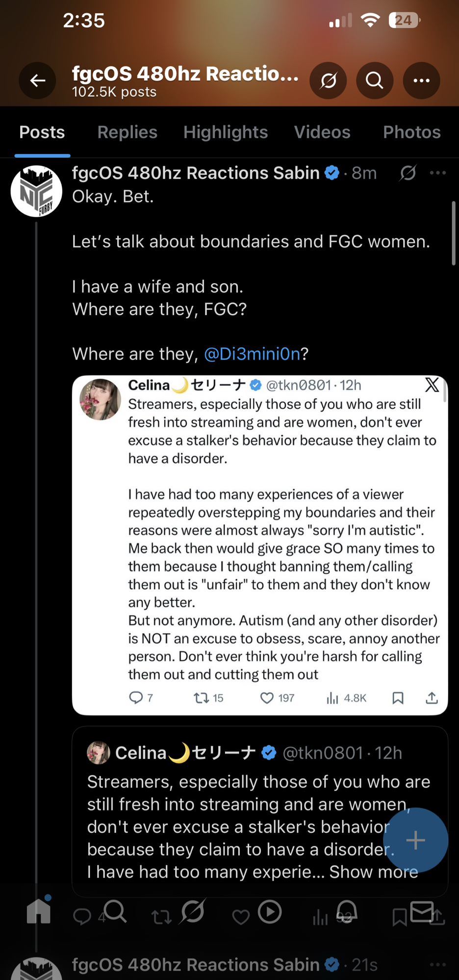Viewport: 459px width, 980px height.
Task: Open more options on the 21s post
Action: 437,965
